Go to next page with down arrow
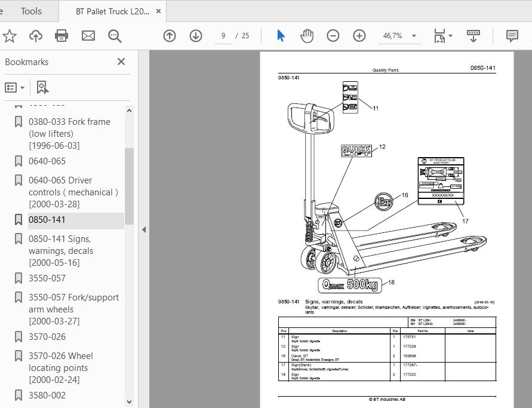The height and width of the screenshot is (408, 532). (x=196, y=36)
